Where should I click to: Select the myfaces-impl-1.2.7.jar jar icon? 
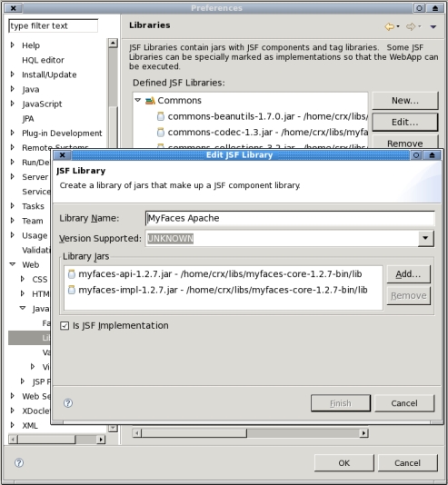click(x=72, y=290)
